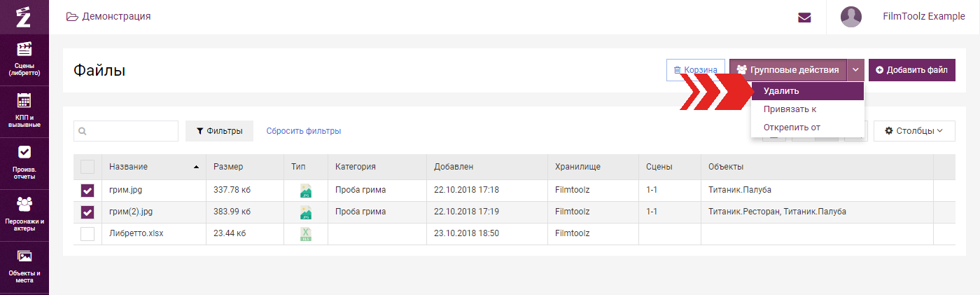The image size is (980, 295).
Task: Expand the Столбцы columns dropdown
Action: click(914, 131)
